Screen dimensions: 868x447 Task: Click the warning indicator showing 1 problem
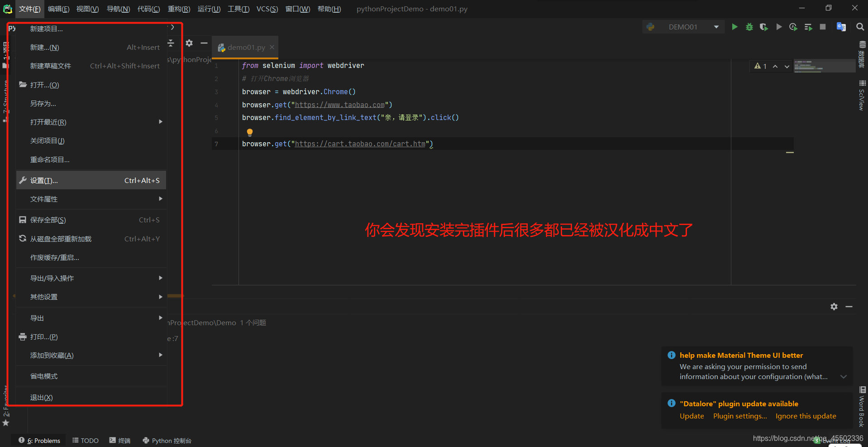point(760,66)
